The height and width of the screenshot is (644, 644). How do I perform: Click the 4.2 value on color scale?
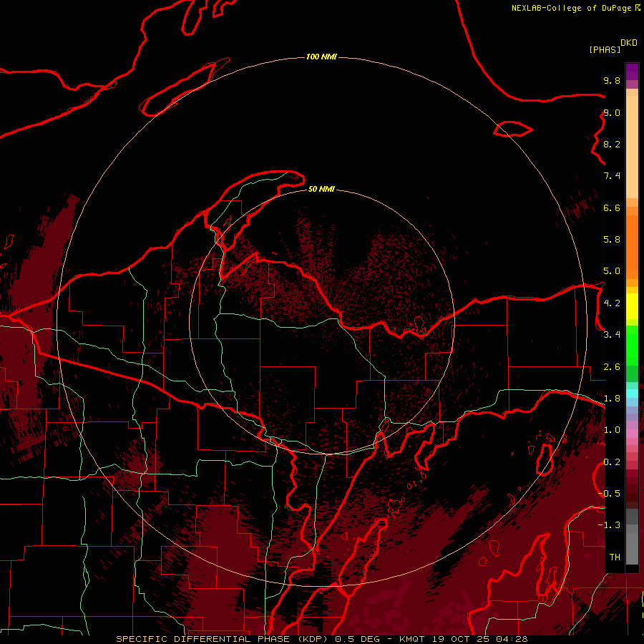coord(612,303)
